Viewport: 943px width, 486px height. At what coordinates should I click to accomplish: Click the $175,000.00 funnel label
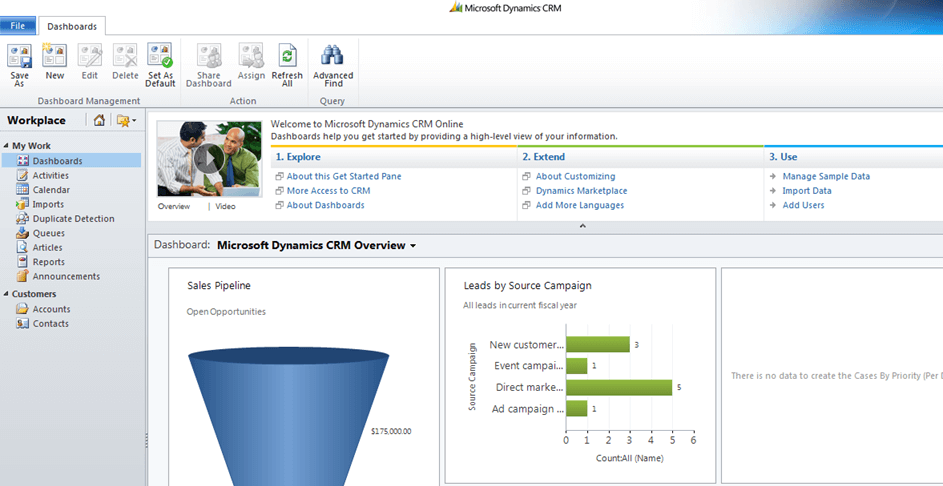[392, 431]
